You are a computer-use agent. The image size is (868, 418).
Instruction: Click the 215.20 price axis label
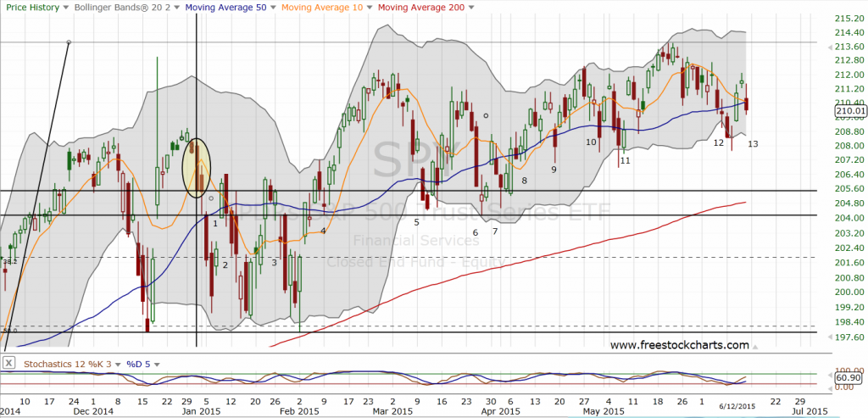(849, 19)
